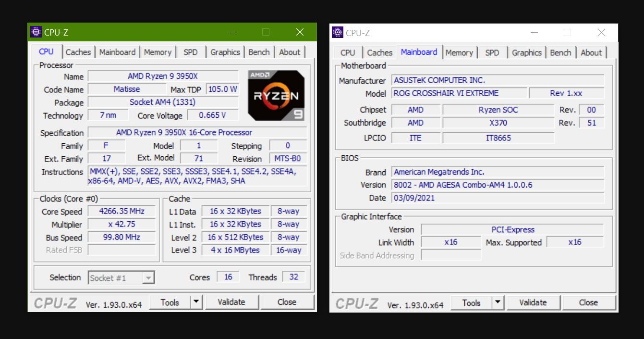This screenshot has height=339, width=644.
Task: Open About tab in the right window
Action: [x=591, y=52]
